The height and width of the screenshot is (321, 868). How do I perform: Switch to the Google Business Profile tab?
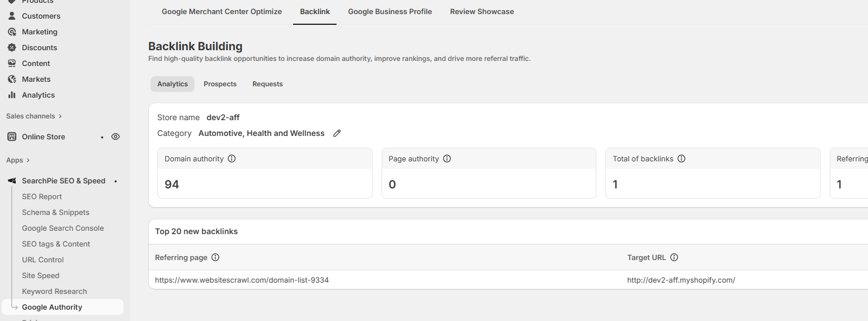point(389,12)
